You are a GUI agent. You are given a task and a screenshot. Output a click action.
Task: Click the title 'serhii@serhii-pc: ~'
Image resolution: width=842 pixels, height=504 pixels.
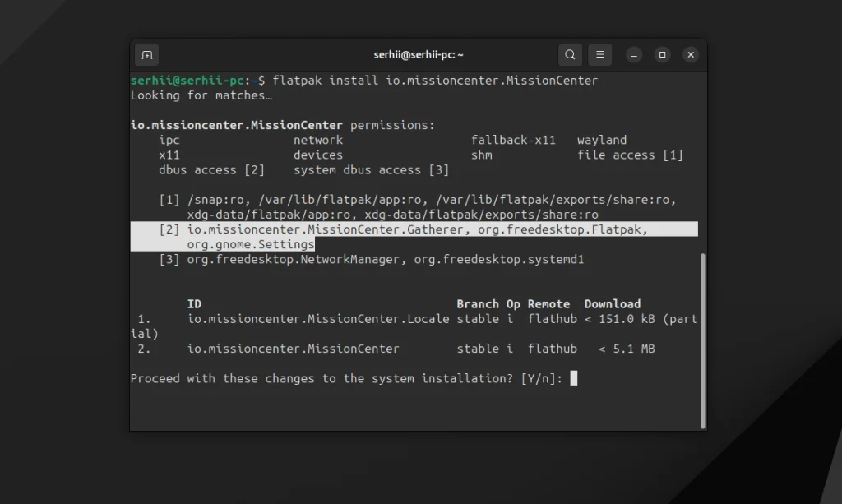pyautogui.click(x=419, y=55)
